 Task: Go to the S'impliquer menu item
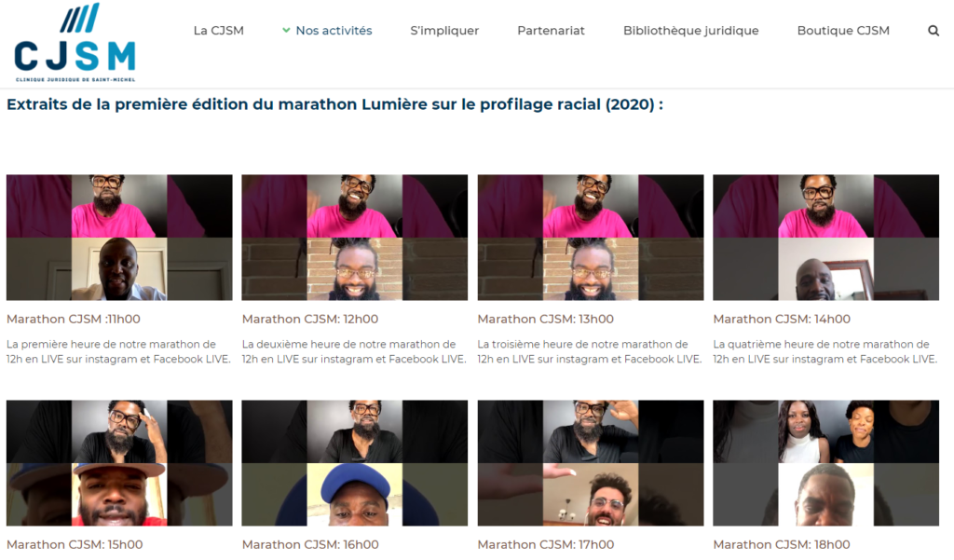click(x=444, y=31)
